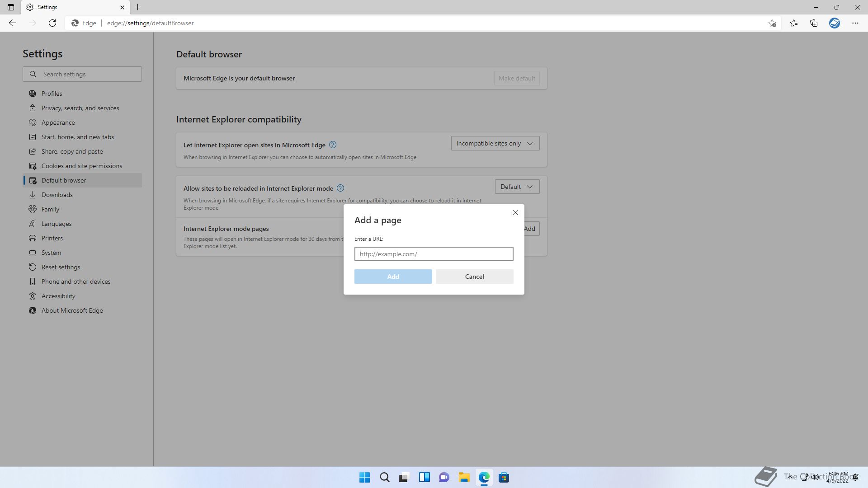Open the Favorites list icon
Viewport: 868px width, 488px height.
(794, 23)
